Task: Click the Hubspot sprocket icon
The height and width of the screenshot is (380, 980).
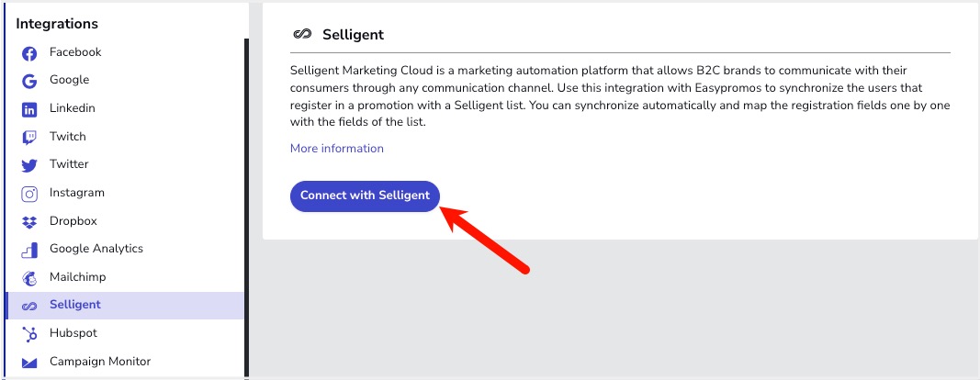Action: pyautogui.click(x=29, y=334)
